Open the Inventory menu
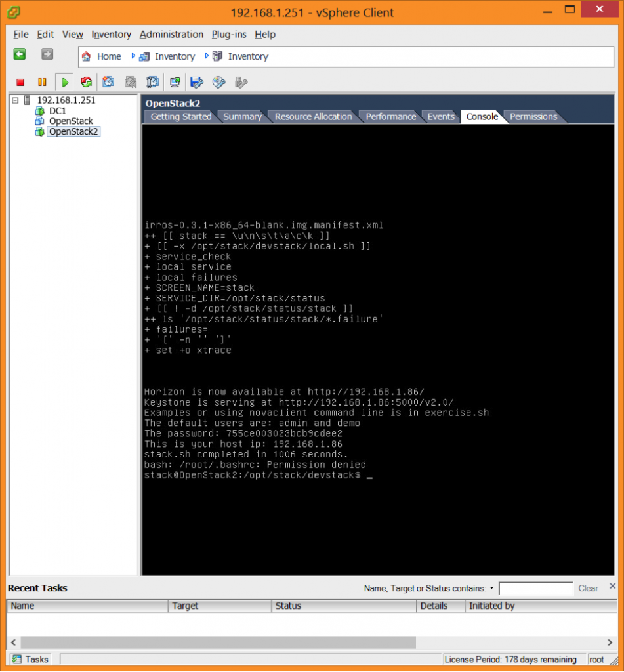Screen dimensions: 624x672 [111, 35]
